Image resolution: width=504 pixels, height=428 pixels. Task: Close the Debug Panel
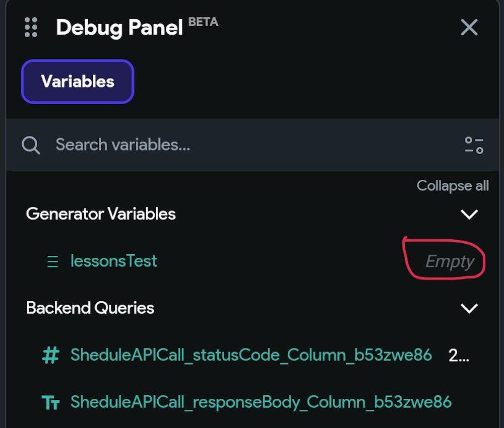469,27
